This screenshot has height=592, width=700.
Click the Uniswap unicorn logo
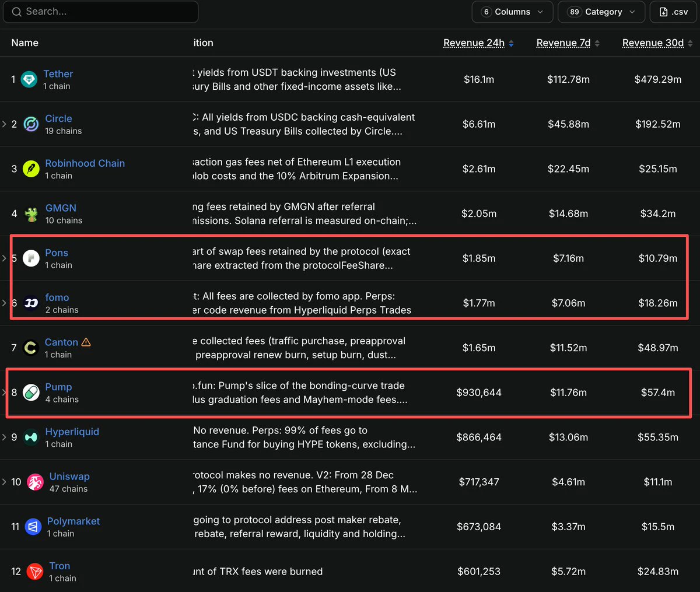coord(35,482)
